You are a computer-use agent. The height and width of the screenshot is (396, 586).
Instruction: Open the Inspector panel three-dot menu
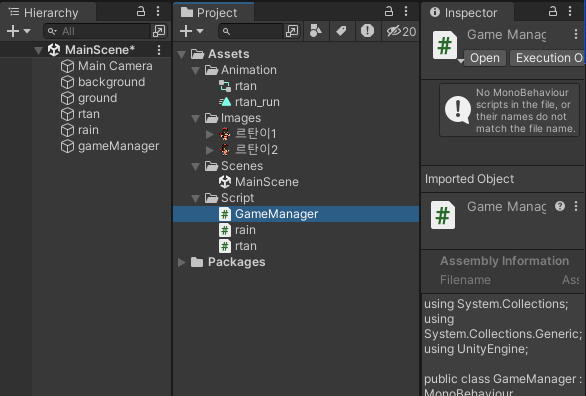coord(570,12)
